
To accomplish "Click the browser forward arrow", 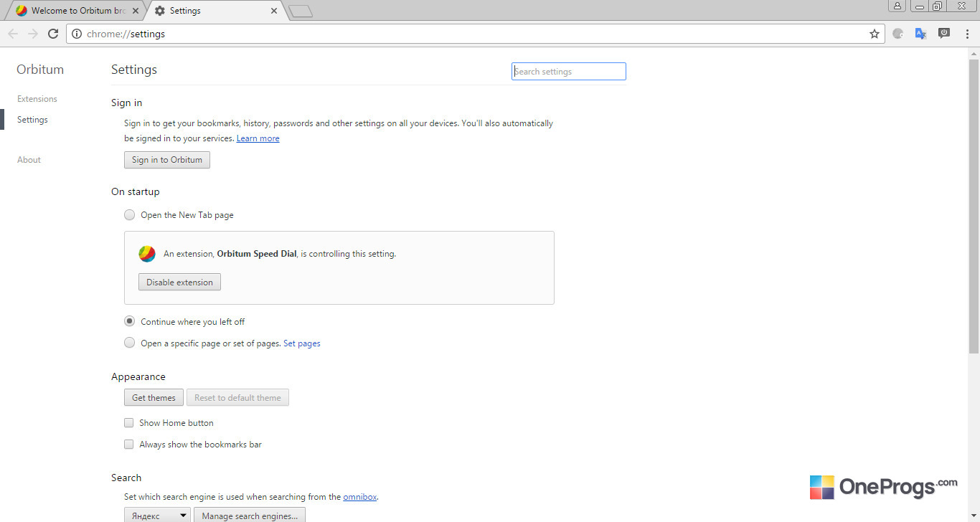I will pyautogui.click(x=33, y=34).
